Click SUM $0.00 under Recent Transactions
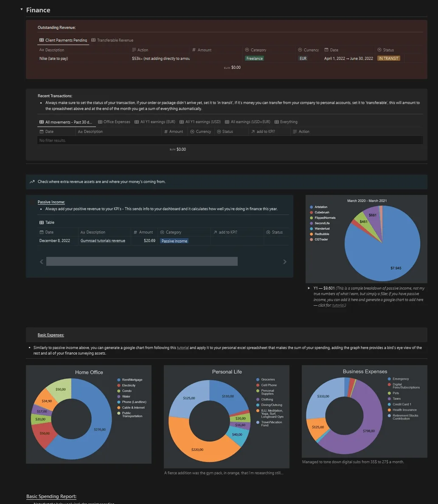This screenshot has height=504, width=438. tap(178, 149)
